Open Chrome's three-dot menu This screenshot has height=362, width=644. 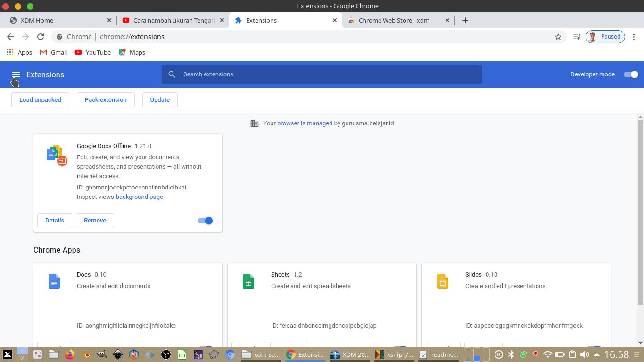[634, 37]
